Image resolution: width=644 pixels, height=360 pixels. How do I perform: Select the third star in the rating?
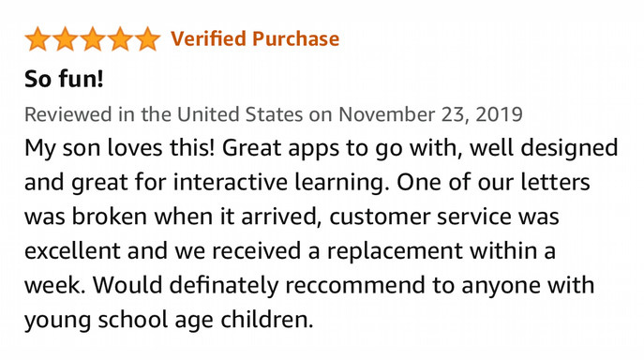pos(93,39)
